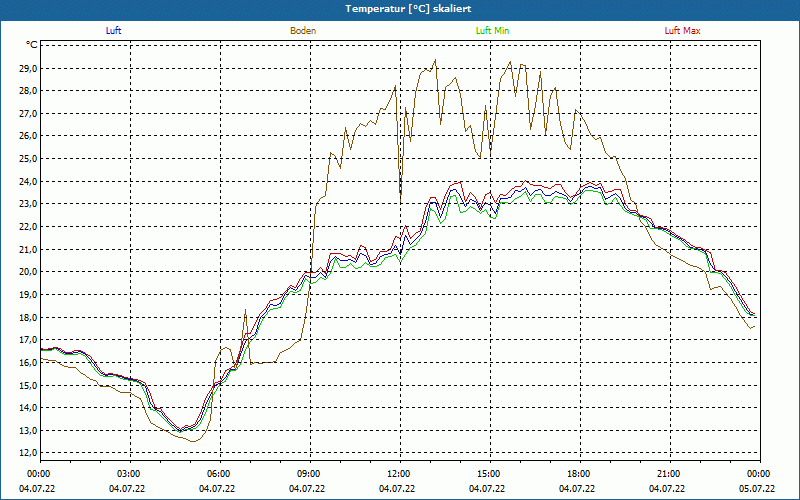Click the 27,0 y-axis value

[x=29, y=113]
